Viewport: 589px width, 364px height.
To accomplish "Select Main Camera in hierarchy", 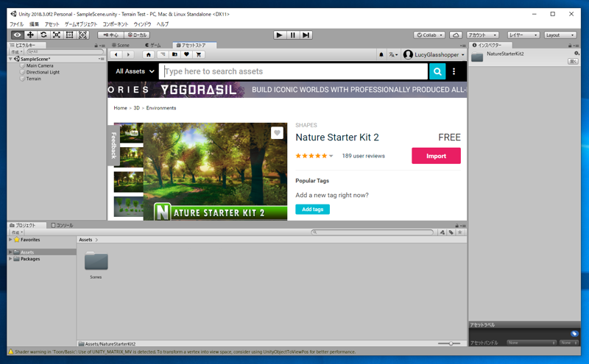I will pos(40,65).
